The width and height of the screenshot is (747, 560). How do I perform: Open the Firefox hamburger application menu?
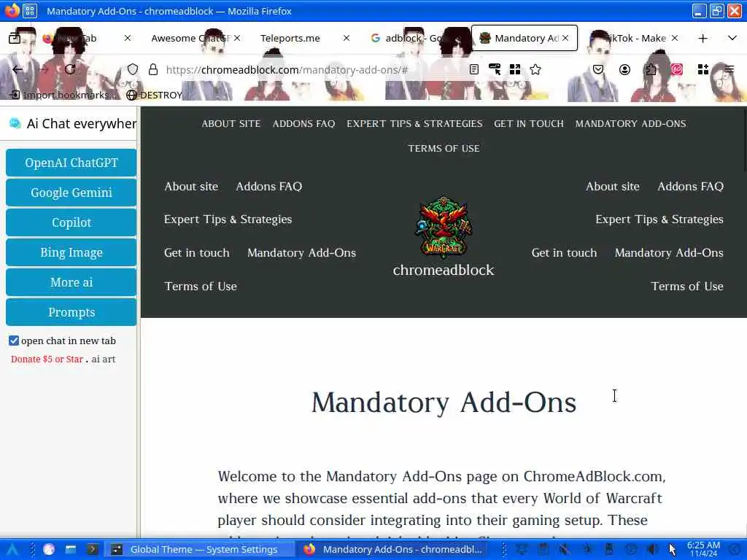click(729, 69)
